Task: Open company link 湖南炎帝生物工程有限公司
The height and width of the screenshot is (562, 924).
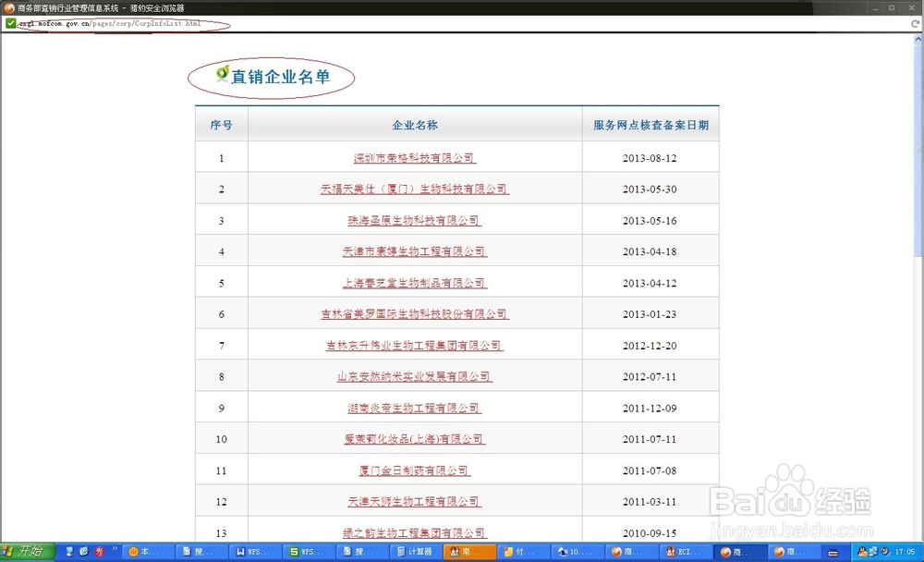Action: click(415, 408)
